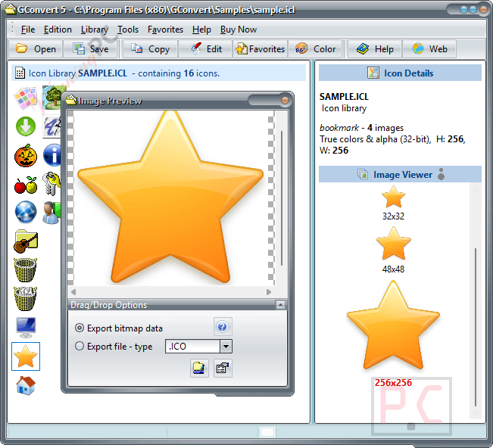The height and width of the screenshot is (448, 493).
Task: Select the star bookmark icon in library
Action: (26, 356)
